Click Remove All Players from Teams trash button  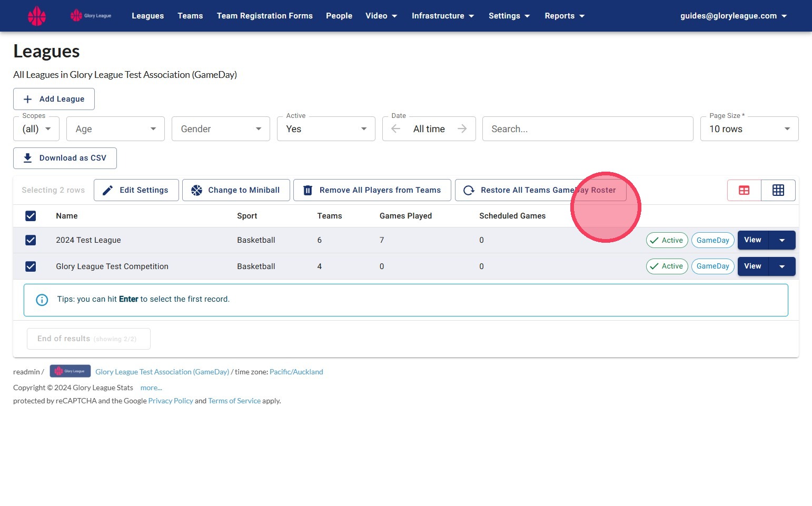(372, 190)
